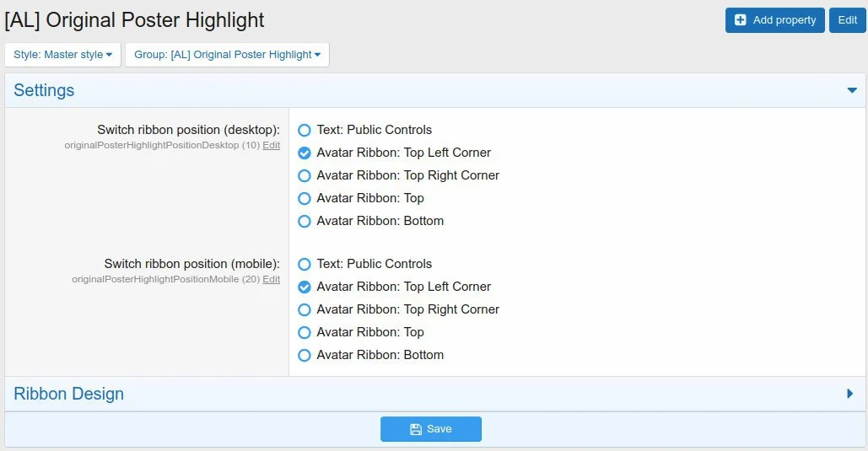Collapse Settings section using its arrow
The height and width of the screenshot is (451, 868).
coord(852,91)
